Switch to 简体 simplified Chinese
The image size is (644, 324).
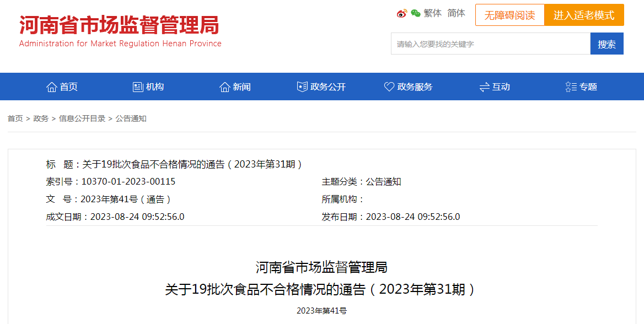[x=456, y=13]
